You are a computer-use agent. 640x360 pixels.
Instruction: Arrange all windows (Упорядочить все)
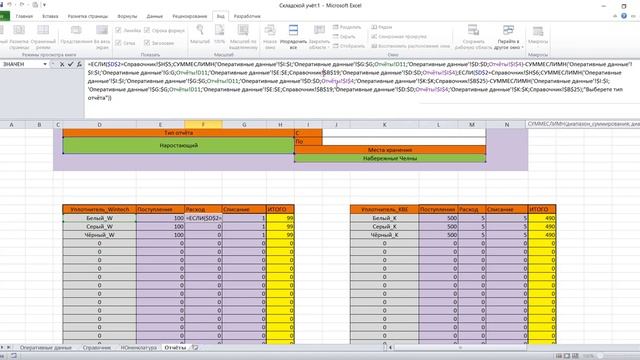pyautogui.click(x=293, y=36)
